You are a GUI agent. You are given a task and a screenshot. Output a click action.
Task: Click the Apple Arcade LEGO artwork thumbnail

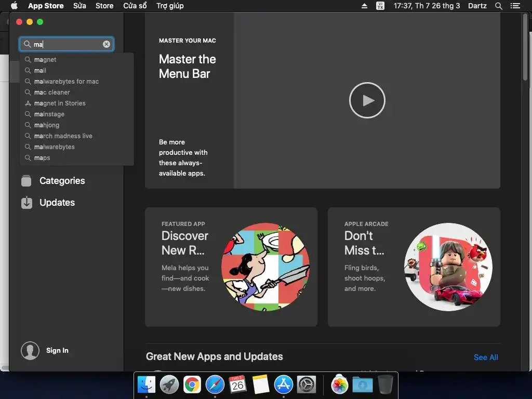[448, 267]
